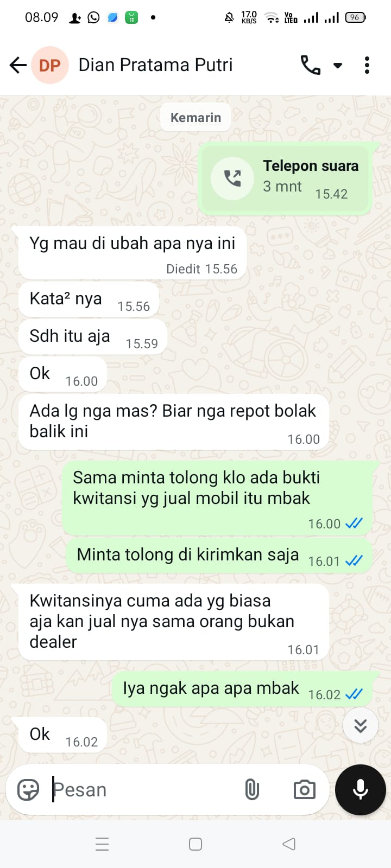Tap the microphone voice message button
This screenshot has height=868, width=391.
pos(361,790)
